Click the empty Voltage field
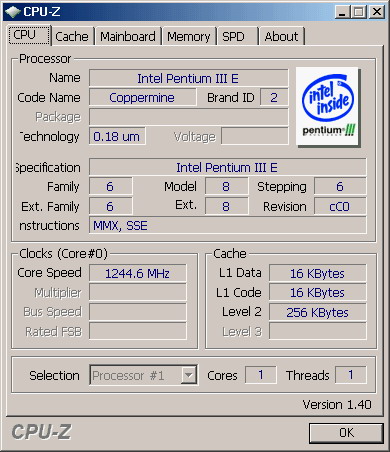390x452 pixels. tap(255, 136)
